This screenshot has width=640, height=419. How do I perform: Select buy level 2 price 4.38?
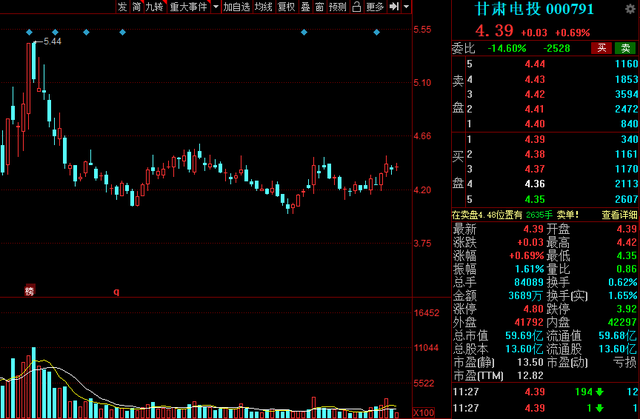535,154
